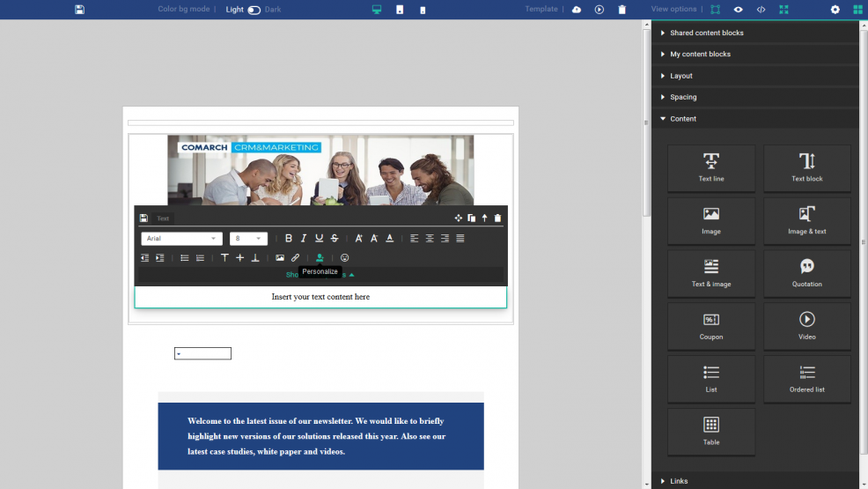Delete the text block with the trash icon
This screenshot has height=489, width=868.
pyautogui.click(x=497, y=218)
